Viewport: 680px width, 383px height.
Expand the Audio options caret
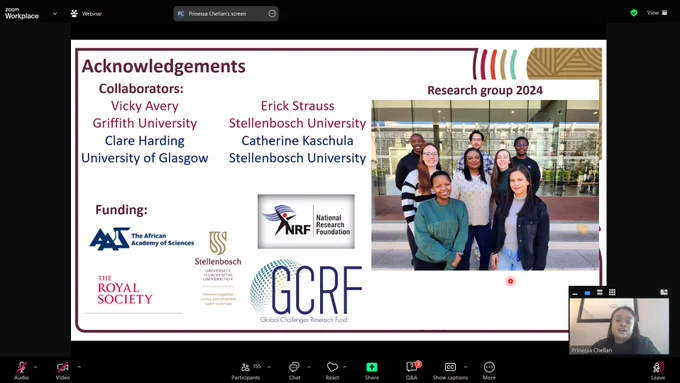pos(36,367)
